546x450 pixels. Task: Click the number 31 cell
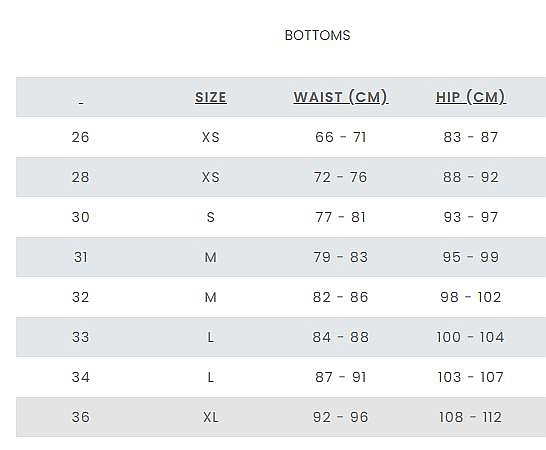point(80,257)
